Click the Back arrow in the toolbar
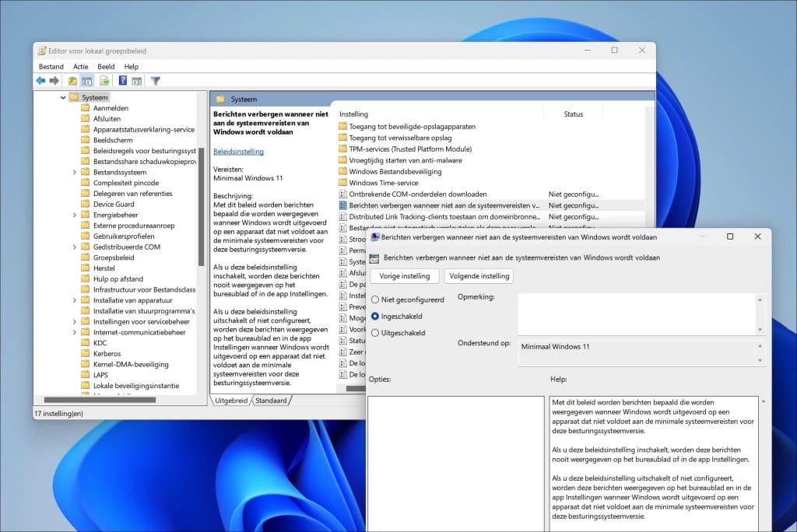 pos(40,80)
